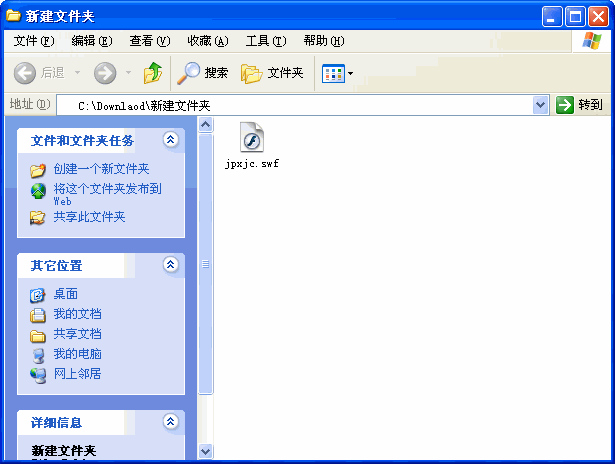Click the Desktop (桌面) icon
Screen dimensions: 615x464
click(x=38, y=295)
